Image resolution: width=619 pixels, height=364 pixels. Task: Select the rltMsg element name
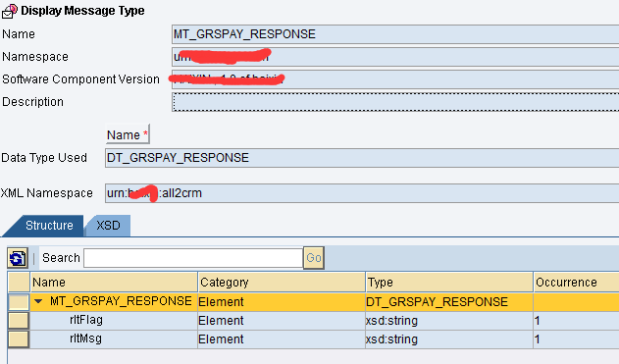pos(85,338)
